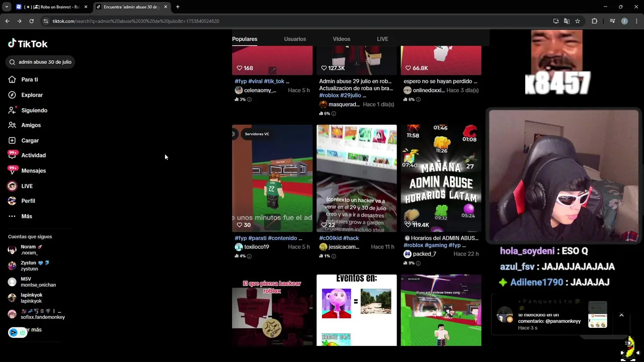Screen dimensions: 644x362
Task: Click the caption espero no se hayan perdido
Action: point(440,81)
